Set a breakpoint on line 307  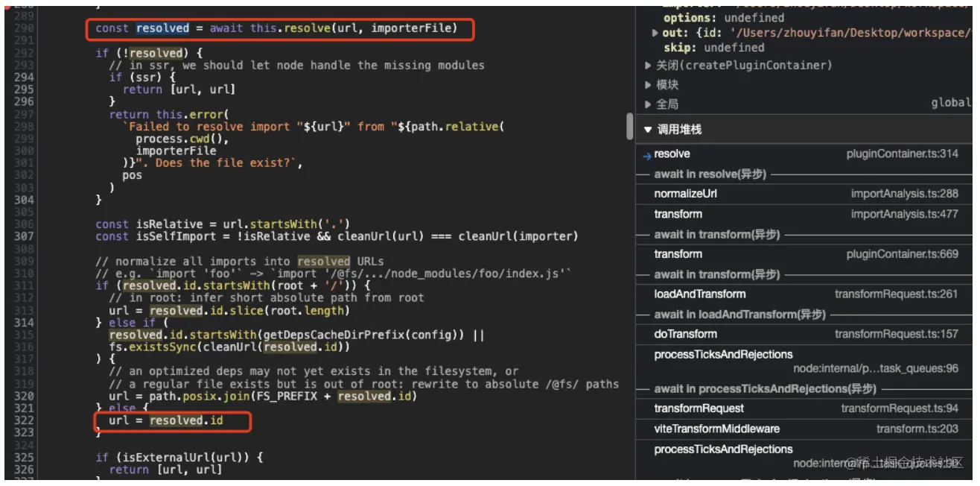pos(22,236)
